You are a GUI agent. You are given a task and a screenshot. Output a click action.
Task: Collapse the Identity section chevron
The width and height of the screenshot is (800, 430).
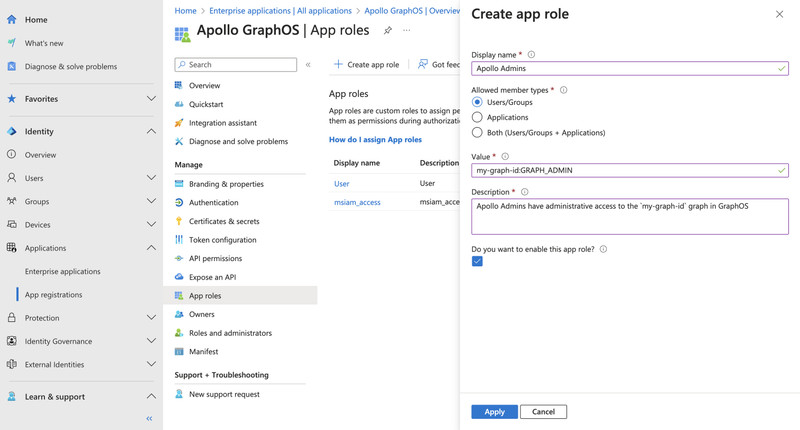pos(151,131)
